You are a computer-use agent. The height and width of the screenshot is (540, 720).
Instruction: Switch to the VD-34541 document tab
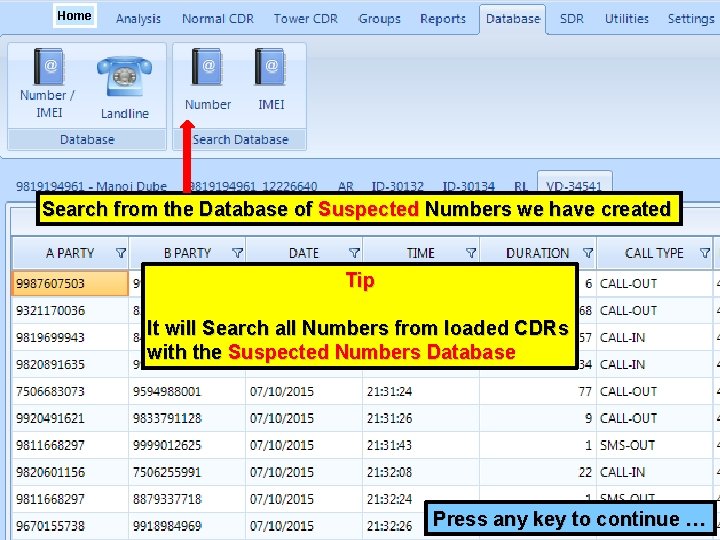click(x=574, y=183)
